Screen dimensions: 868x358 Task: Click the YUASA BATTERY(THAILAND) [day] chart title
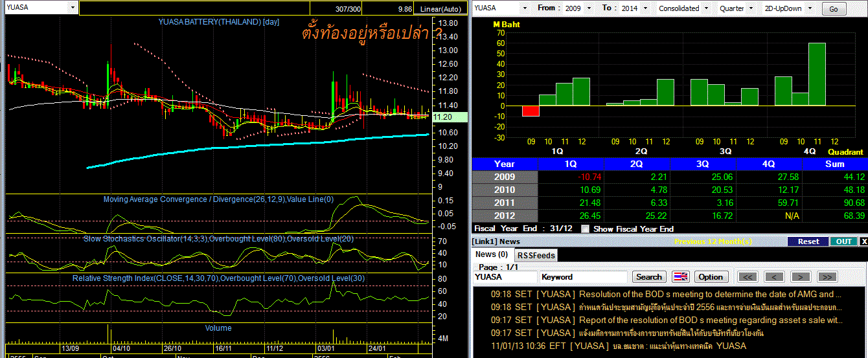pyautogui.click(x=219, y=22)
